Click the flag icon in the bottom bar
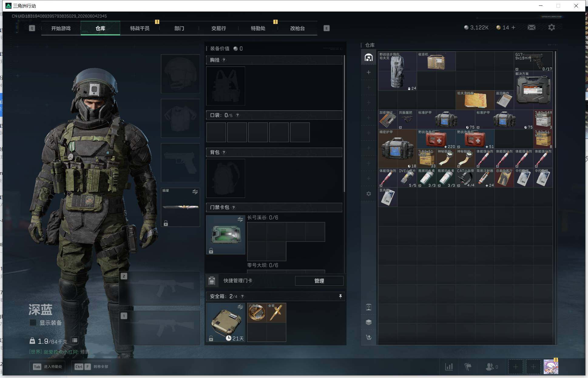588x378 pixels. coord(468,367)
